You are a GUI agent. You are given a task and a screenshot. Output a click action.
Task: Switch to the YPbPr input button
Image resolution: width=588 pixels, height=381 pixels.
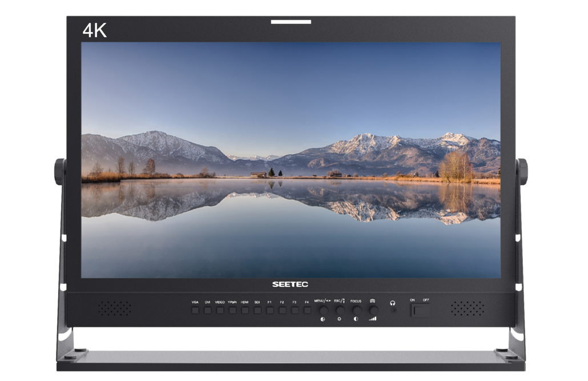[x=232, y=310]
